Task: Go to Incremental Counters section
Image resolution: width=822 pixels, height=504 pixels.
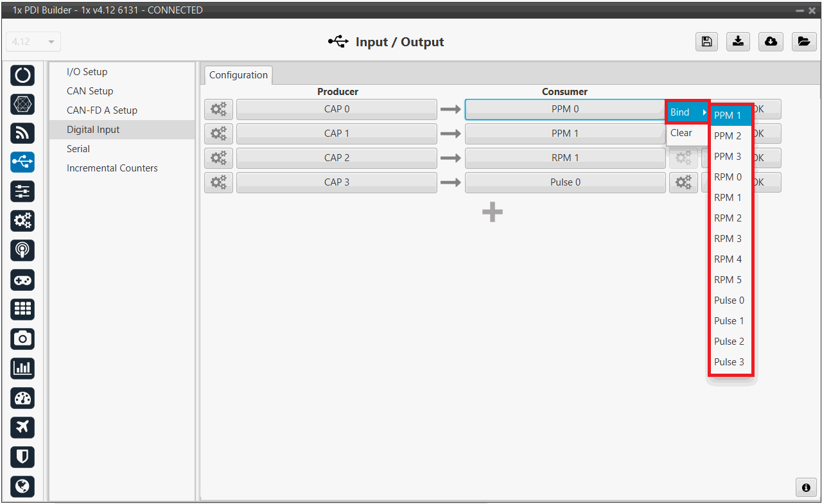Action: (x=112, y=168)
